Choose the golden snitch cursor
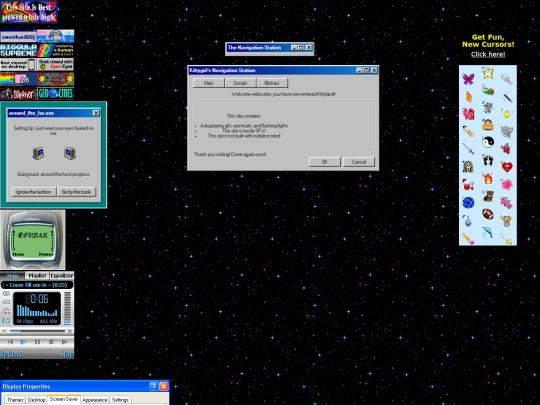Image resolution: width=540 pixels, height=405 pixels. point(507,114)
